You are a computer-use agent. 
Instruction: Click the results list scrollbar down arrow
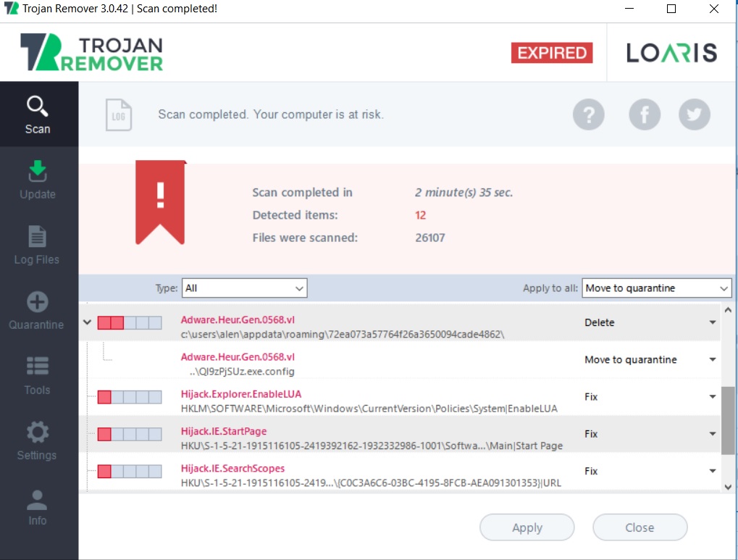coord(728,487)
